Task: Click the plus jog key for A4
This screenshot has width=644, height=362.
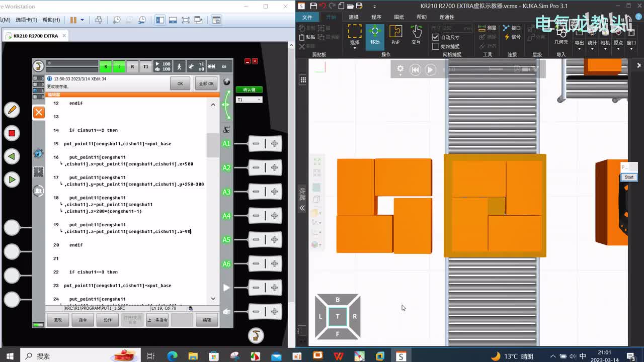Action: (x=274, y=216)
